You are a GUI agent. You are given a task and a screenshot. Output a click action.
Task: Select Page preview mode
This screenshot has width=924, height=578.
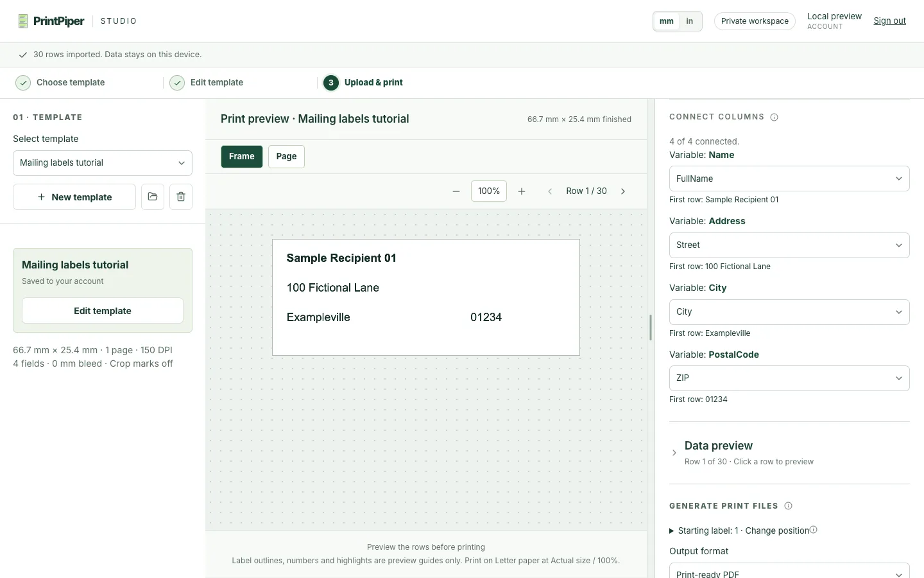[x=286, y=157]
